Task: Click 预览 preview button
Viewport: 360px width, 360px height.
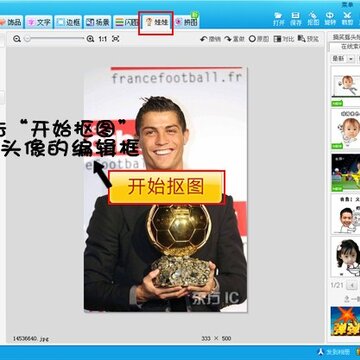Action: (308, 39)
